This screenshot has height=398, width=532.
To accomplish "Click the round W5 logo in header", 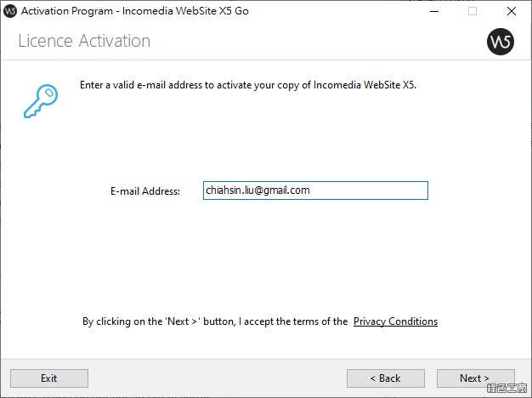I will [x=500, y=42].
